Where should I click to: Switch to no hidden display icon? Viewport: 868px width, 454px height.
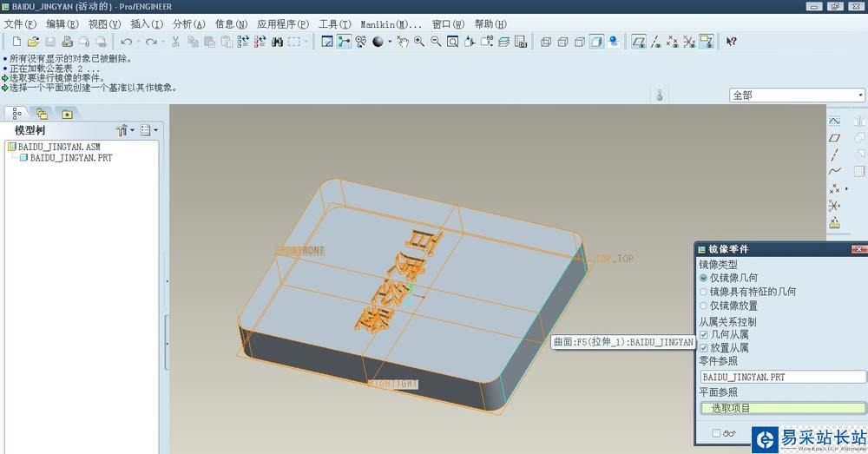[580, 42]
